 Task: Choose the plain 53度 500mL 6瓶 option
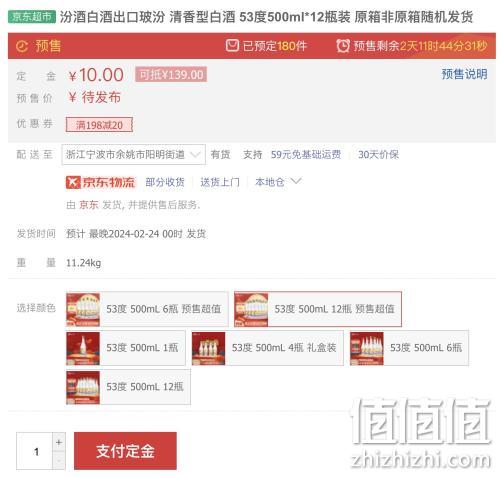click(x=409, y=348)
